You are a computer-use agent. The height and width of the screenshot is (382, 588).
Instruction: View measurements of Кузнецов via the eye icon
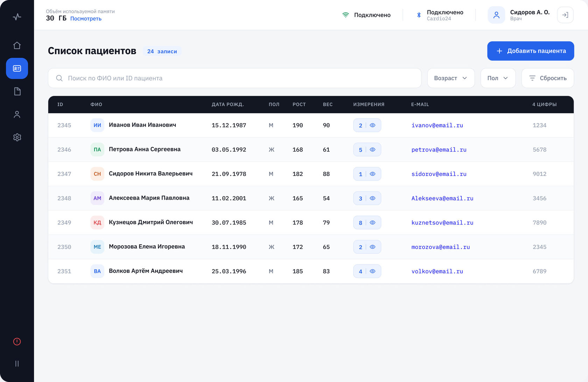tap(373, 222)
